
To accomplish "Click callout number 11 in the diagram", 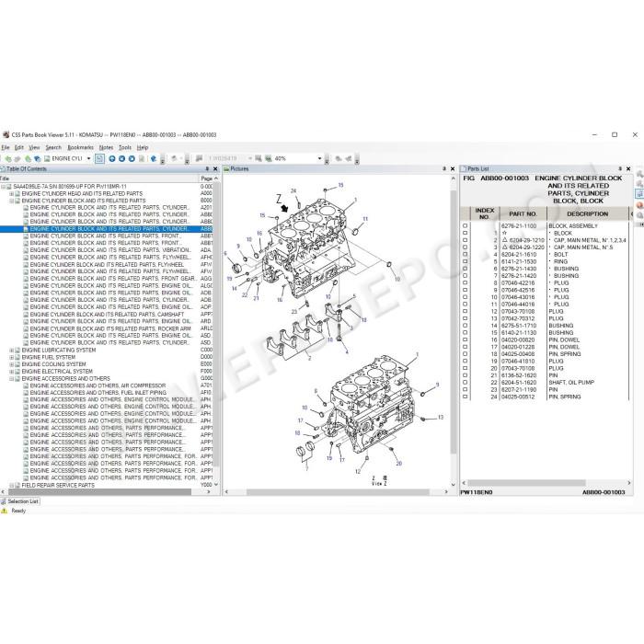I will (365, 219).
